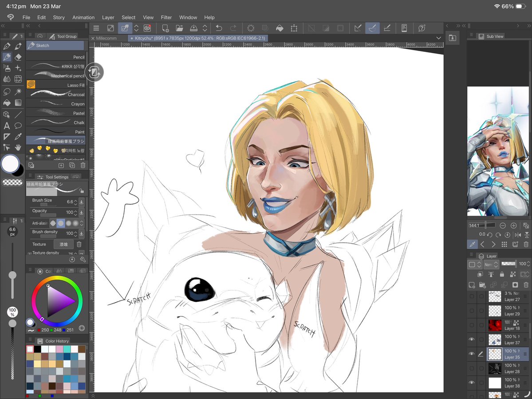Open layer palette color dropdown
The width and height of the screenshot is (532, 399).
475,264
